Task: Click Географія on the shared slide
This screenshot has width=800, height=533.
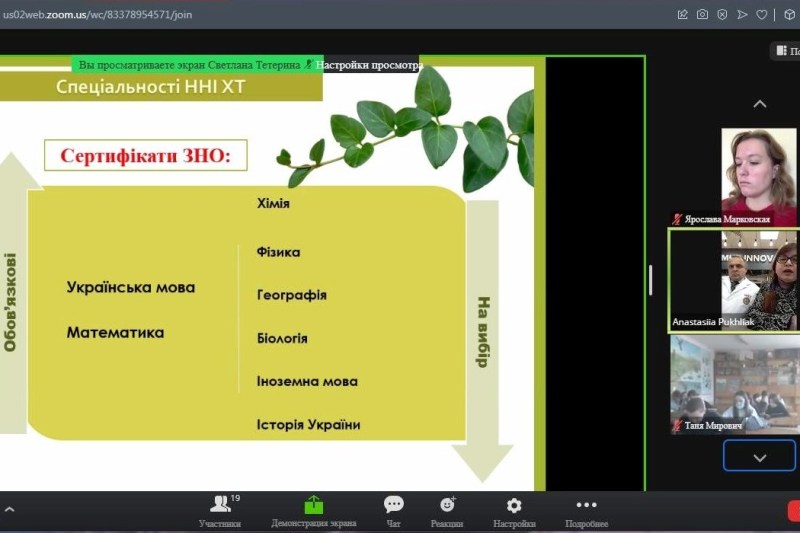Action: point(292,295)
